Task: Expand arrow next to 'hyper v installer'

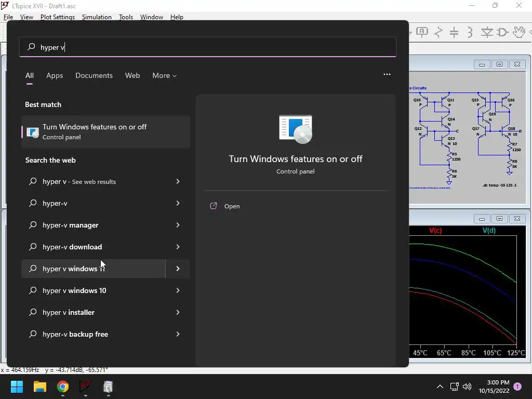Action: tap(178, 312)
